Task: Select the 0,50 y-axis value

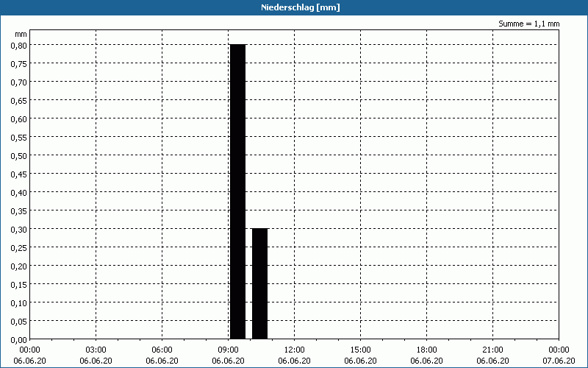Action: point(19,156)
